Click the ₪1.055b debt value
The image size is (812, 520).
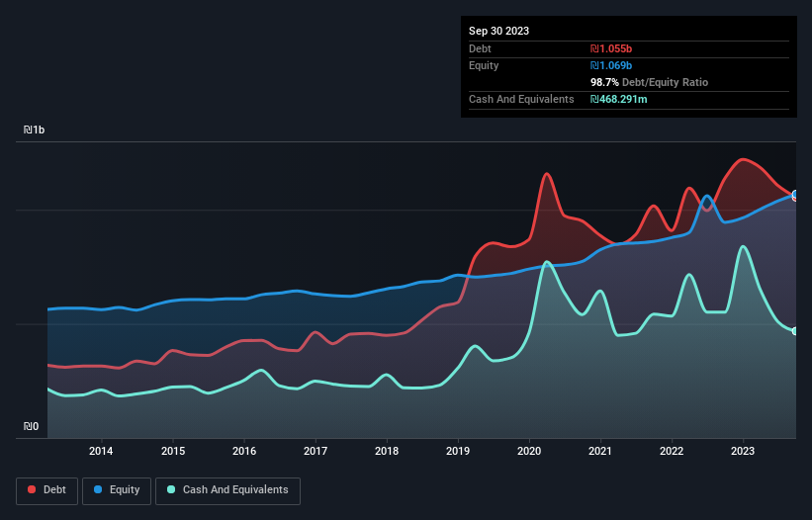coord(611,48)
